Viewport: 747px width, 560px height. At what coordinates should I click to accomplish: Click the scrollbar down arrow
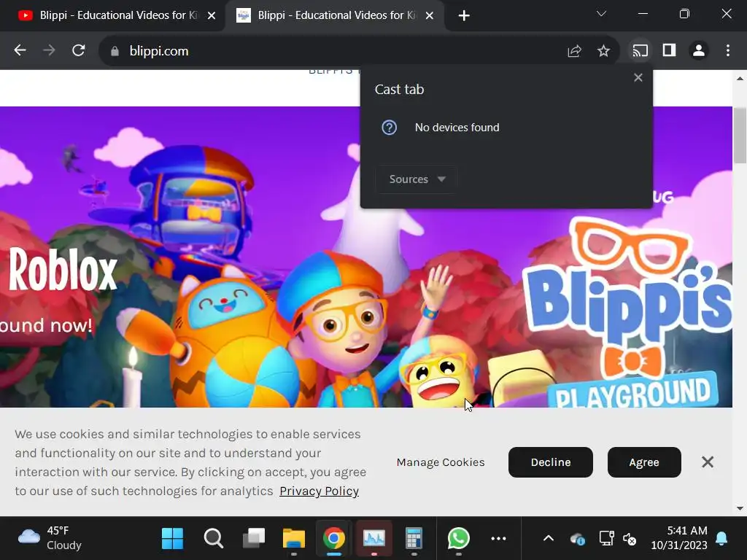click(x=740, y=508)
